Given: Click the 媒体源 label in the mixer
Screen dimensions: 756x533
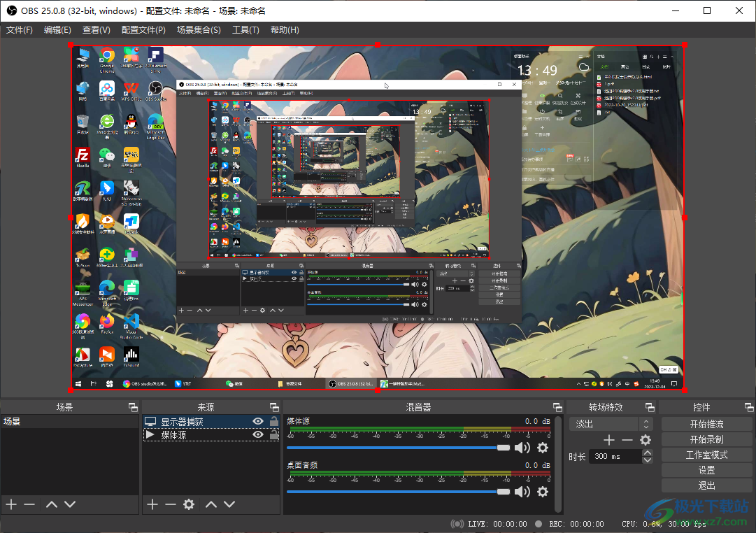Looking at the screenshot, I should coord(299,421).
